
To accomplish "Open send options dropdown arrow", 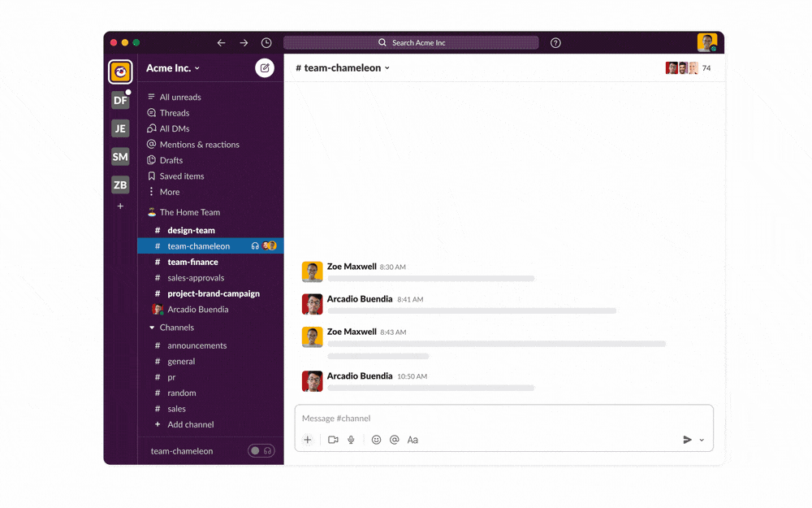I will tap(702, 440).
